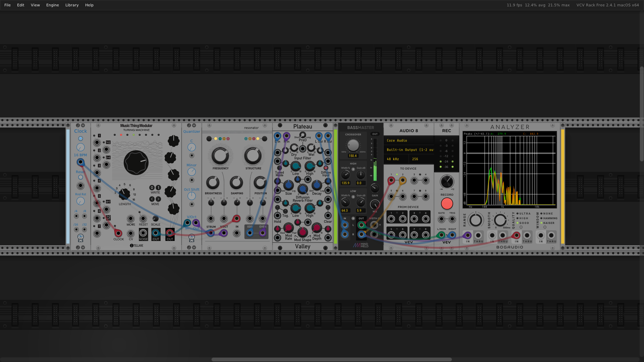The width and height of the screenshot is (644, 362).
Task: Toggle the Clock run button above BPM knob
Action: [80, 138]
